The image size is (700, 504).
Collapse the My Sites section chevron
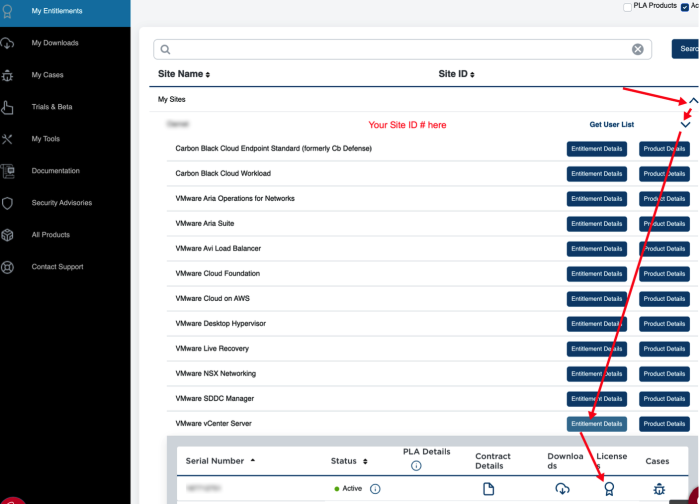pyautogui.click(x=693, y=100)
